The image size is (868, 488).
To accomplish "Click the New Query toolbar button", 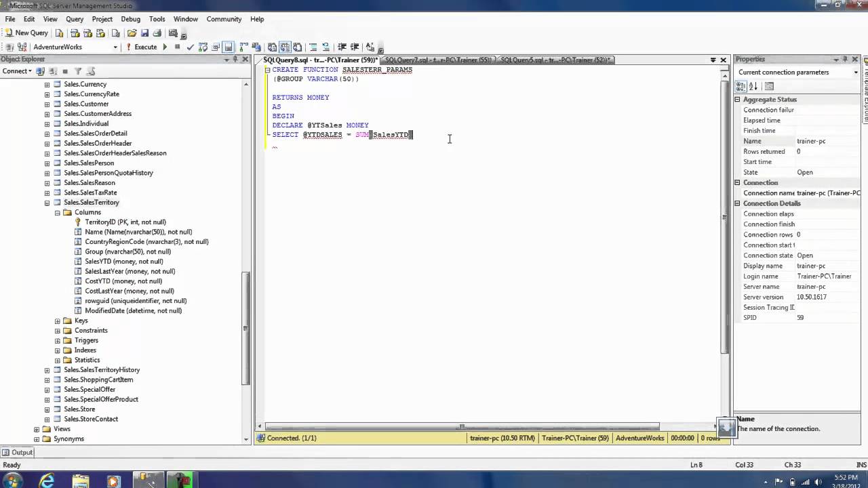I will [27, 33].
